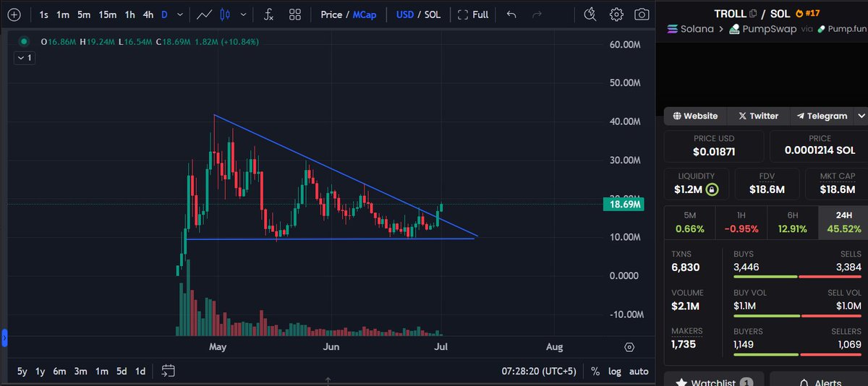Toggle auto scale mode
868x386 pixels.
click(x=639, y=371)
